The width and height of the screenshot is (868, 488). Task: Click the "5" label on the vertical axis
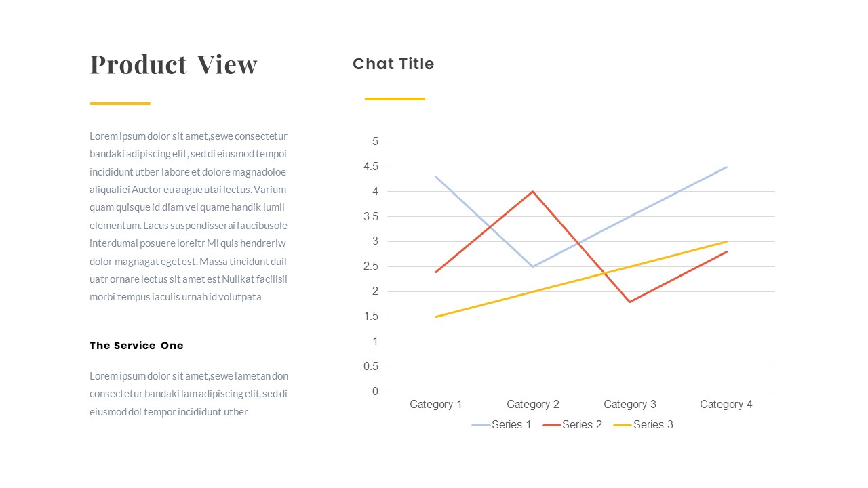point(375,142)
